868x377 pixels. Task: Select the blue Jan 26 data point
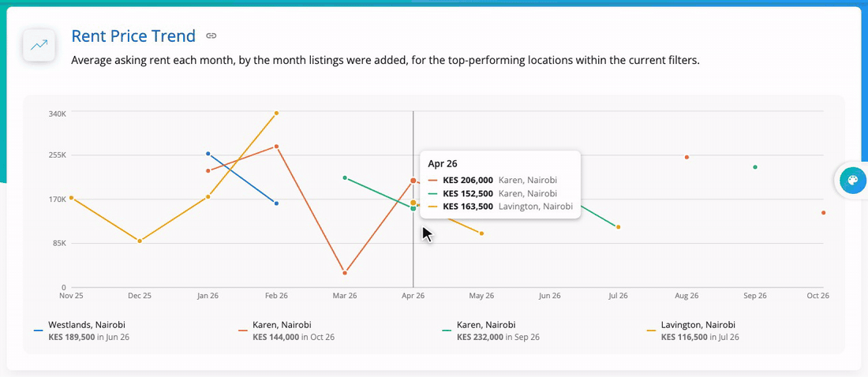click(208, 153)
